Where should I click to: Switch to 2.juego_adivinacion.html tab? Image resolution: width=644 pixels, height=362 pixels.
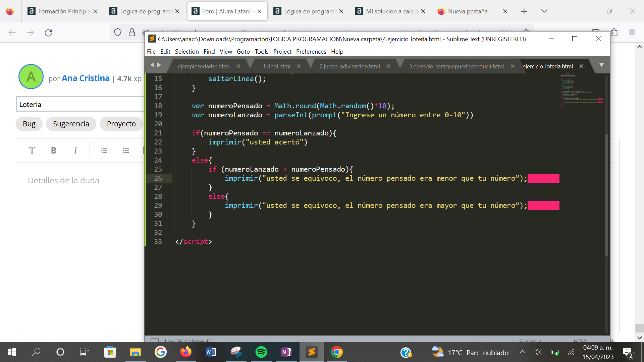350,66
